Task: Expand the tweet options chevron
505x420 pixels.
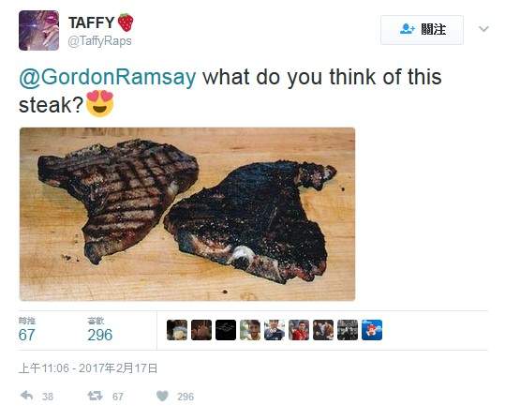Action: tap(483, 29)
